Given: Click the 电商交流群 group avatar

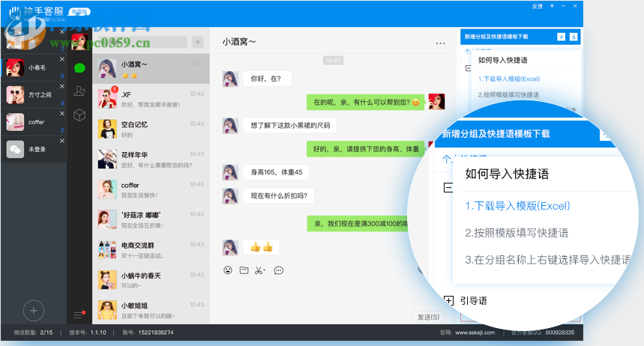Looking at the screenshot, I should (107, 249).
